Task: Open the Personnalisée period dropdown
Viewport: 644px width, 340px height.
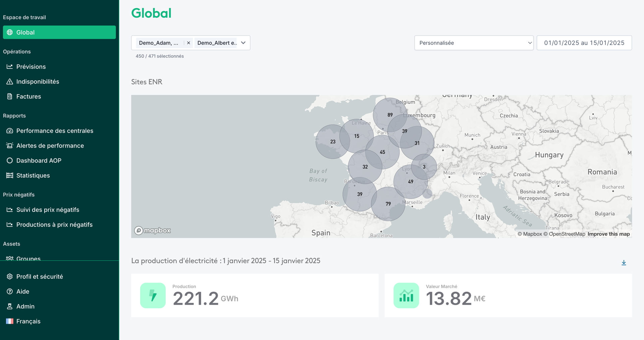Action: point(474,43)
